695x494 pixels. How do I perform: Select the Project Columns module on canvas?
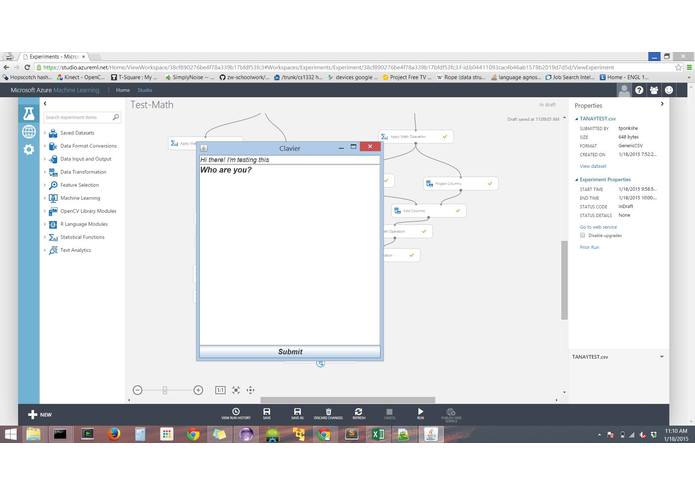pos(461,183)
